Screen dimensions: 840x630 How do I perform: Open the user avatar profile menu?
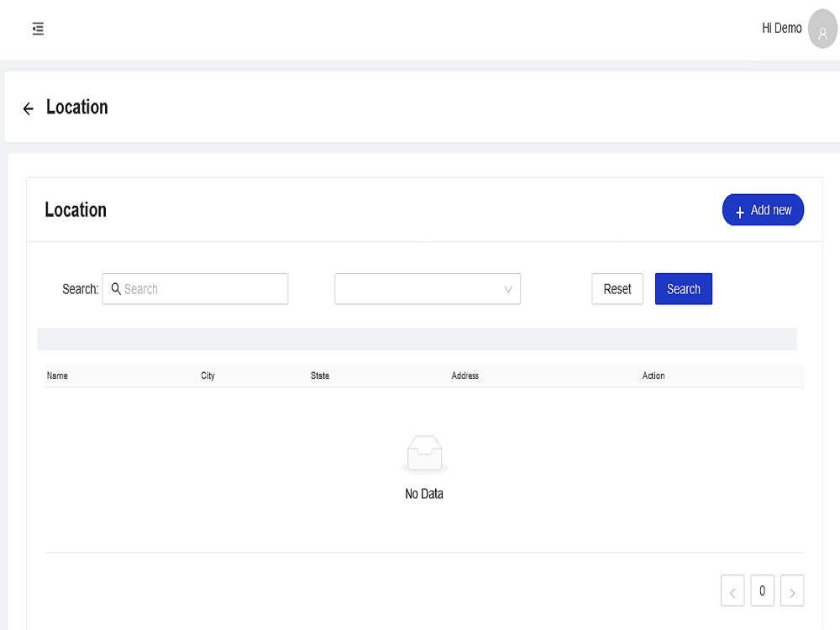click(x=822, y=29)
